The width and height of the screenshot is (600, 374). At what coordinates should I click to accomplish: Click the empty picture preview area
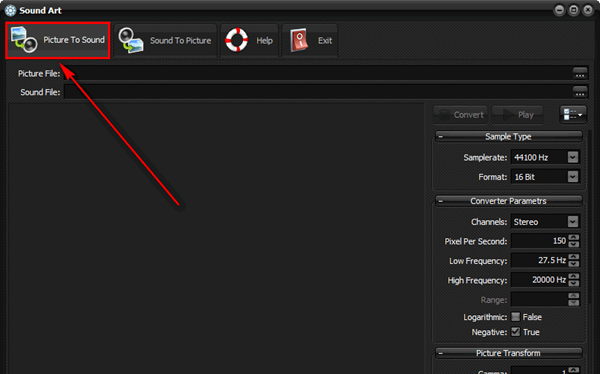(216, 238)
